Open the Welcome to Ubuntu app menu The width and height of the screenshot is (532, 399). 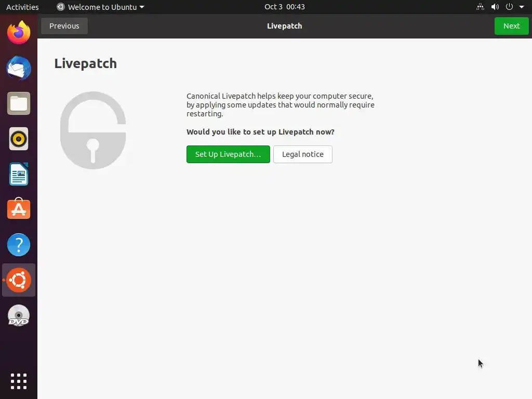click(x=100, y=7)
